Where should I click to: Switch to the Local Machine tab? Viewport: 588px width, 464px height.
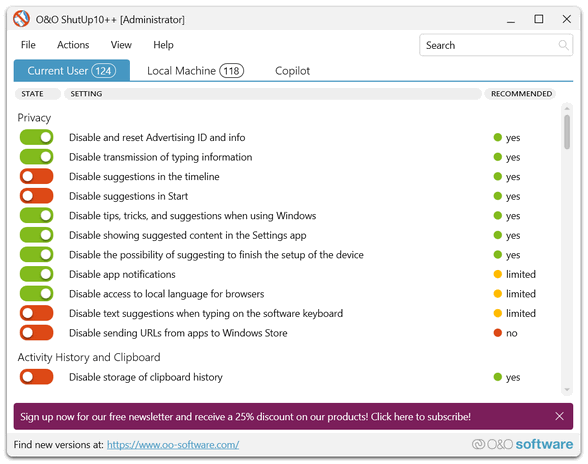pos(195,71)
